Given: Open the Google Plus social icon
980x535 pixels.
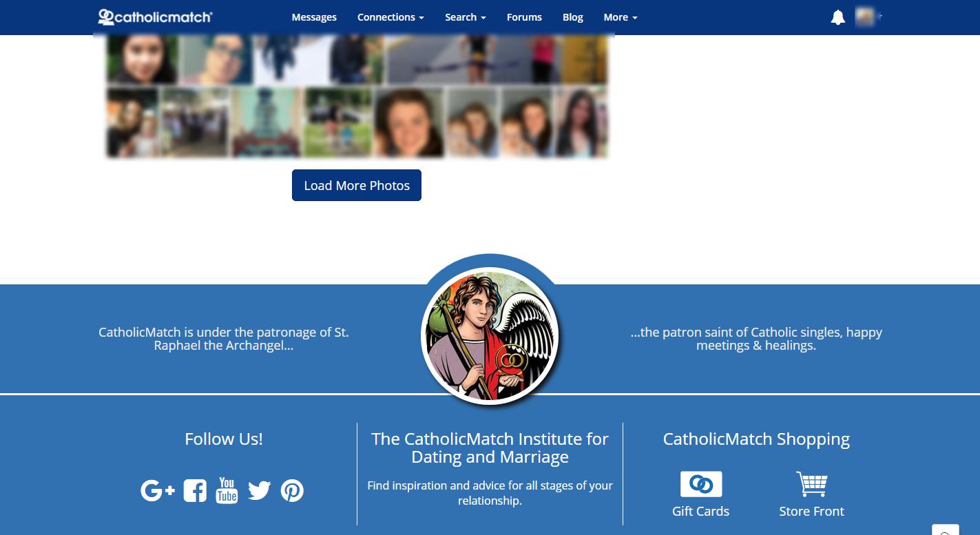Looking at the screenshot, I should [x=158, y=490].
